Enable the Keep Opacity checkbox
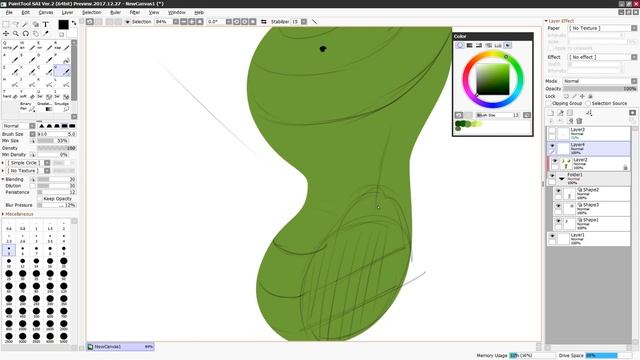 pyautogui.click(x=40, y=198)
